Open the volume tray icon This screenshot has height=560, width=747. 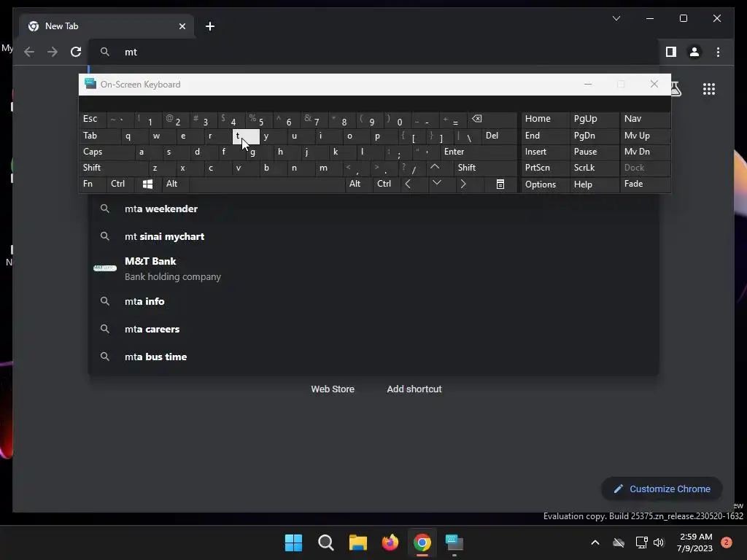[x=659, y=542]
